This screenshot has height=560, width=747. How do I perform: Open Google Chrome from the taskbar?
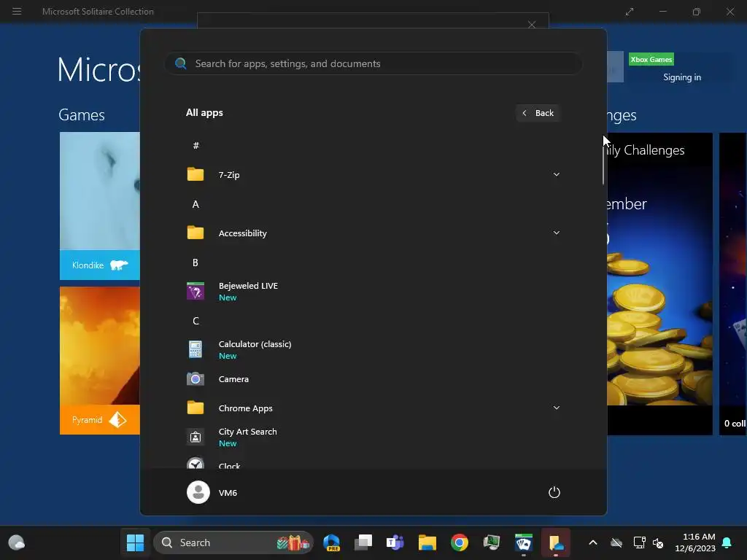tap(460, 542)
